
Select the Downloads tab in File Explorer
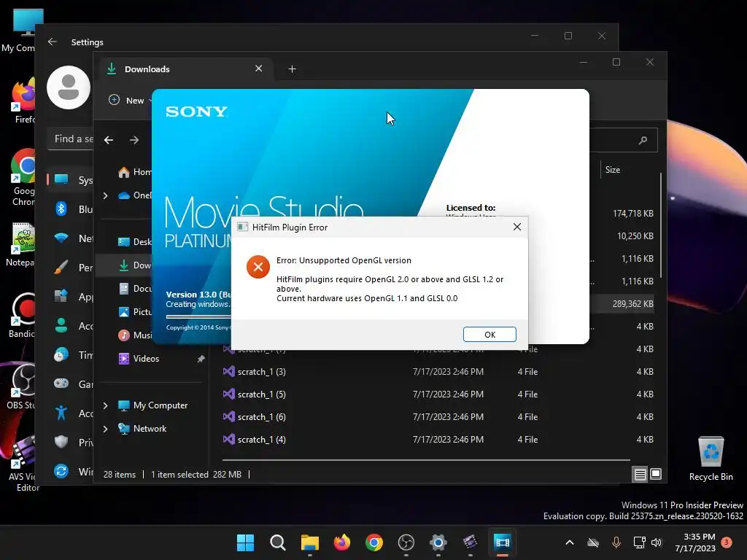coord(186,69)
